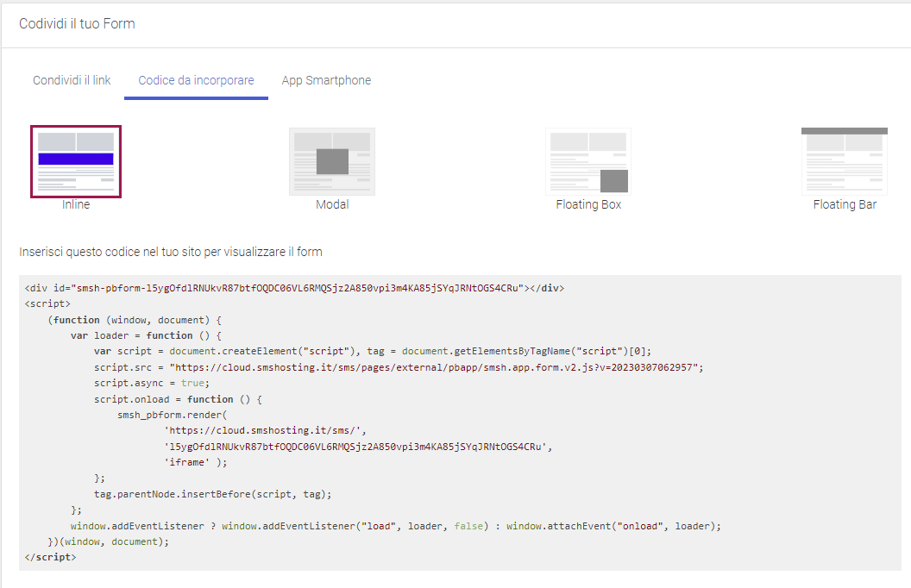The image size is (911, 588).
Task: Click the window.addEventListener code line
Action: pos(395,525)
